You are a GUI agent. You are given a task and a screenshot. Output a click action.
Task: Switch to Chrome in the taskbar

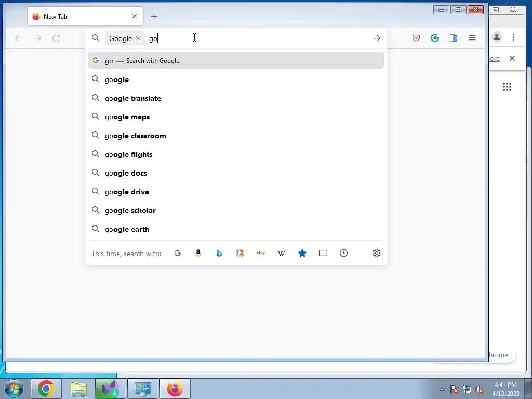click(46, 389)
